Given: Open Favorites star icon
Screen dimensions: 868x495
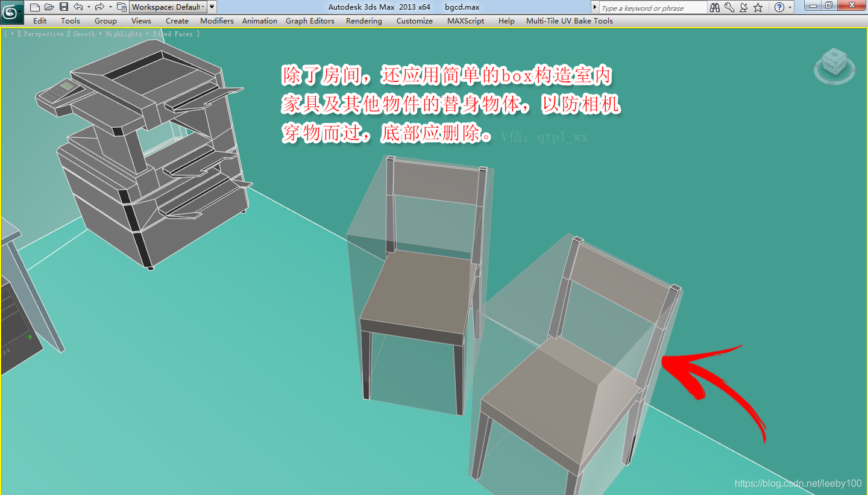Looking at the screenshot, I should [758, 8].
